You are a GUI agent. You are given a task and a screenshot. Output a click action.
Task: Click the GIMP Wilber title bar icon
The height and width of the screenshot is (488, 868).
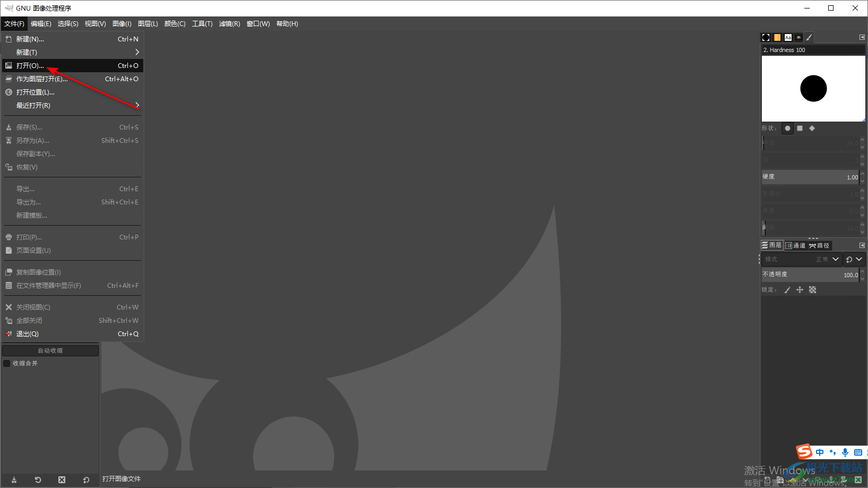[x=8, y=8]
